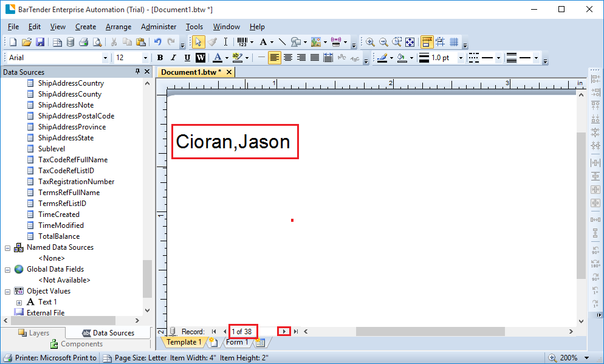Viewport: 604px width, 364px height.
Task: Collapse the Global Data Fields node
Action: pos(7,270)
